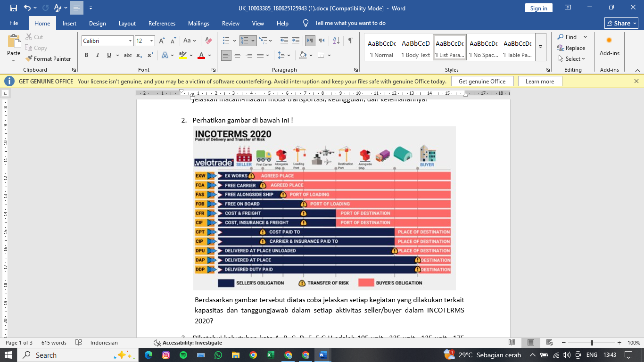Select the Bullets list icon
The height and width of the screenshot is (362, 644).
(226, 41)
